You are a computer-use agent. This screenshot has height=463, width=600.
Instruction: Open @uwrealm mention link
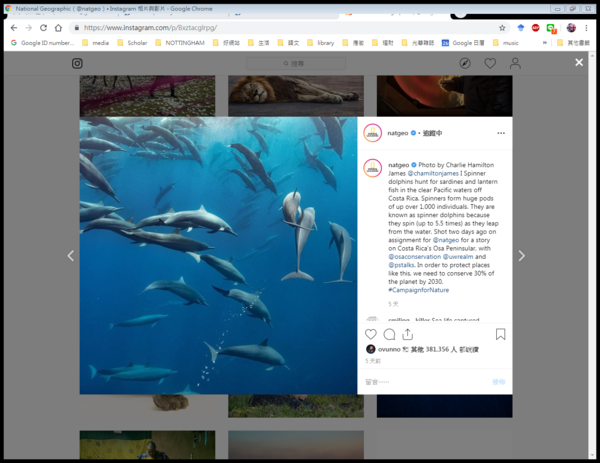(x=458, y=257)
